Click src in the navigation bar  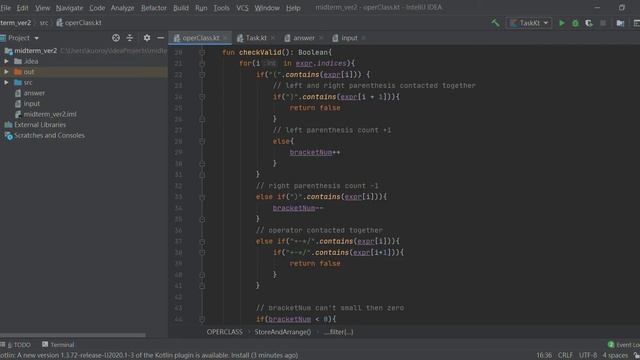[44, 23]
